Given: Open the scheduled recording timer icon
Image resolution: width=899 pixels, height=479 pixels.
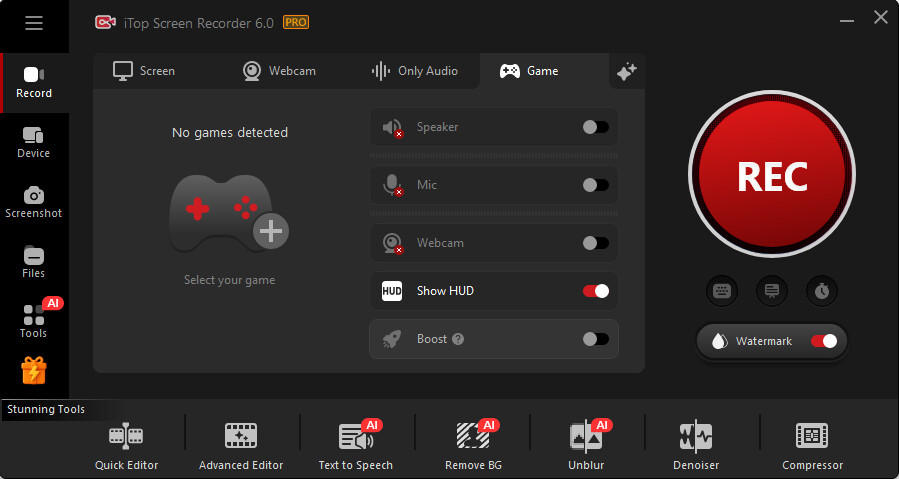Looking at the screenshot, I should click(822, 291).
